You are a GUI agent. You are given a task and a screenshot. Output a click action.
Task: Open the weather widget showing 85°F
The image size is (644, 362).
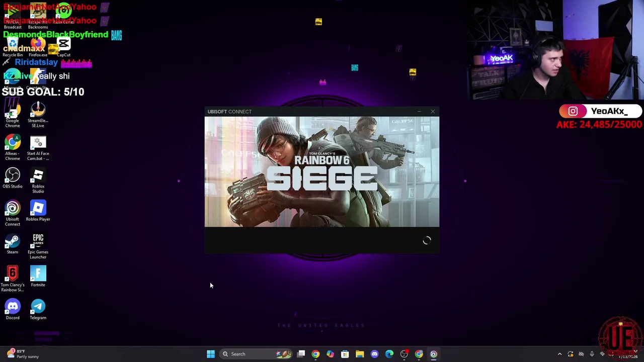pyautogui.click(x=22, y=354)
